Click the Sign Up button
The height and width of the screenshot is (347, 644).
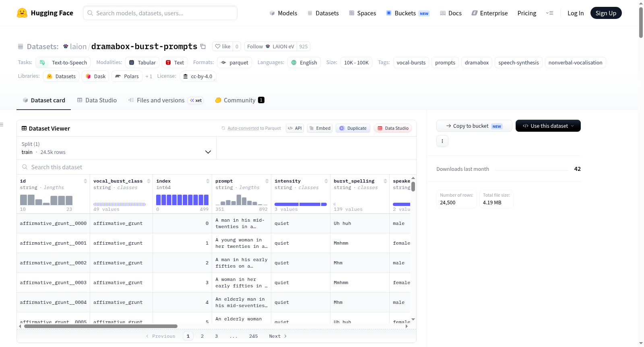click(x=606, y=13)
